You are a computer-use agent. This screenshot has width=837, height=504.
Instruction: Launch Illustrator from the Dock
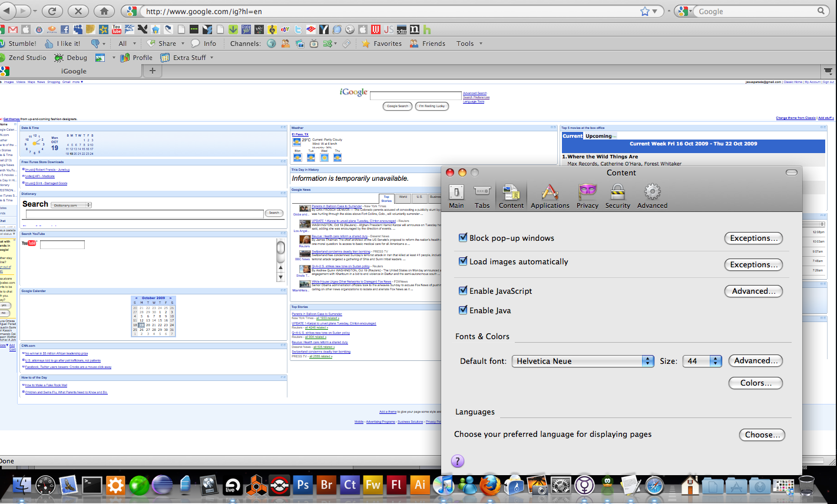point(420,485)
